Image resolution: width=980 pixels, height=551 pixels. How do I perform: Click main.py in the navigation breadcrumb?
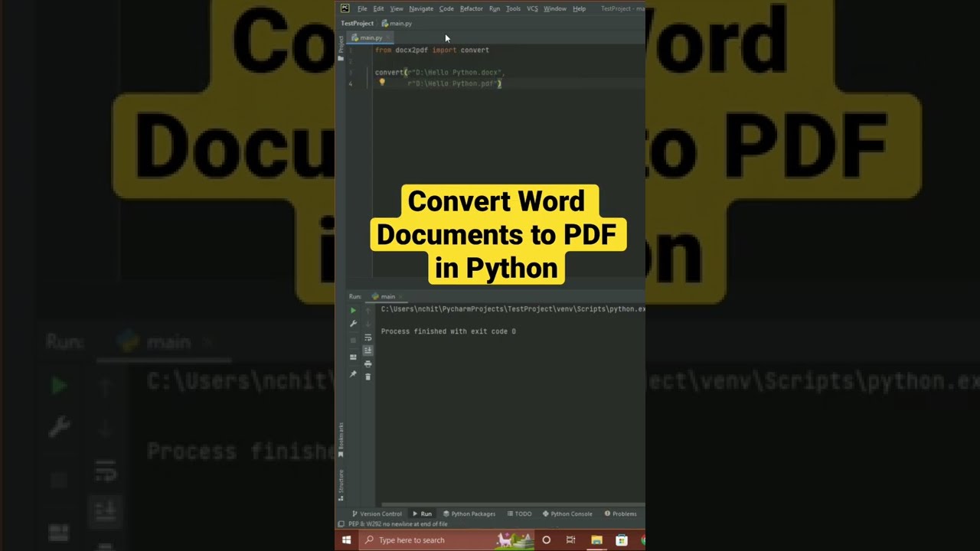[397, 23]
